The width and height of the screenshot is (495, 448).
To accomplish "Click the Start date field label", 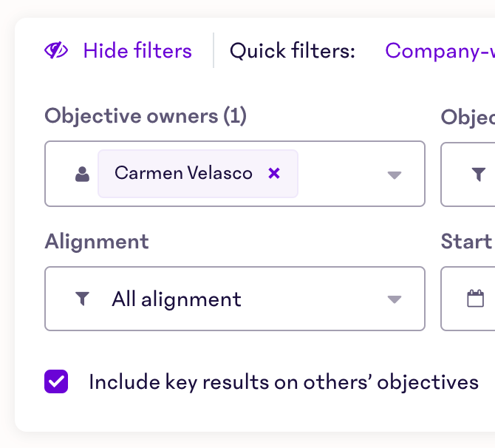I will (467, 242).
